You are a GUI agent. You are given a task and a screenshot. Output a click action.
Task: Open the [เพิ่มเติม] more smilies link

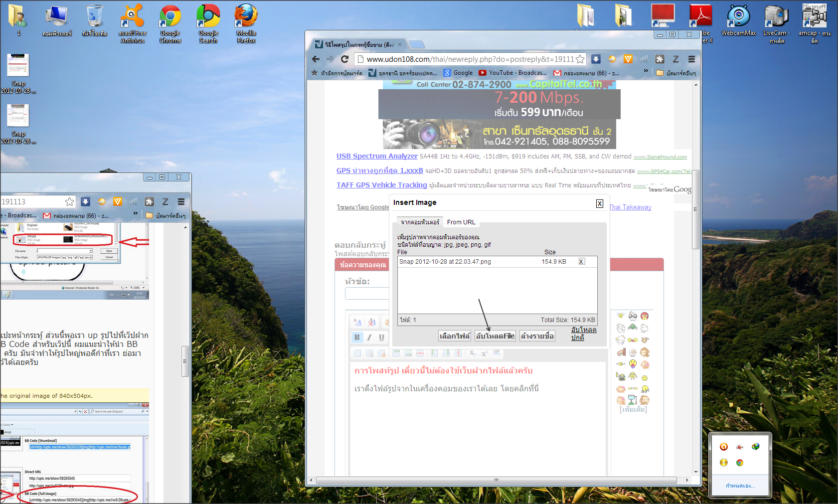pyautogui.click(x=633, y=410)
